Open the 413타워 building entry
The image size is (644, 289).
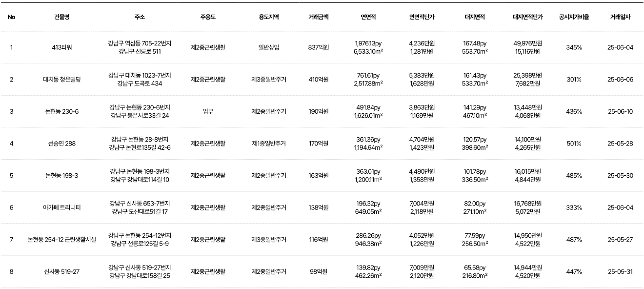(61, 47)
